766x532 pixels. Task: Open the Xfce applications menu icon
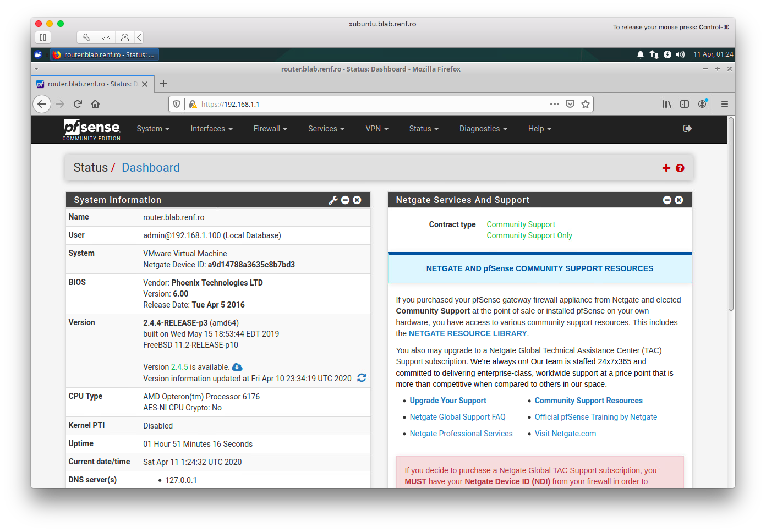point(38,54)
